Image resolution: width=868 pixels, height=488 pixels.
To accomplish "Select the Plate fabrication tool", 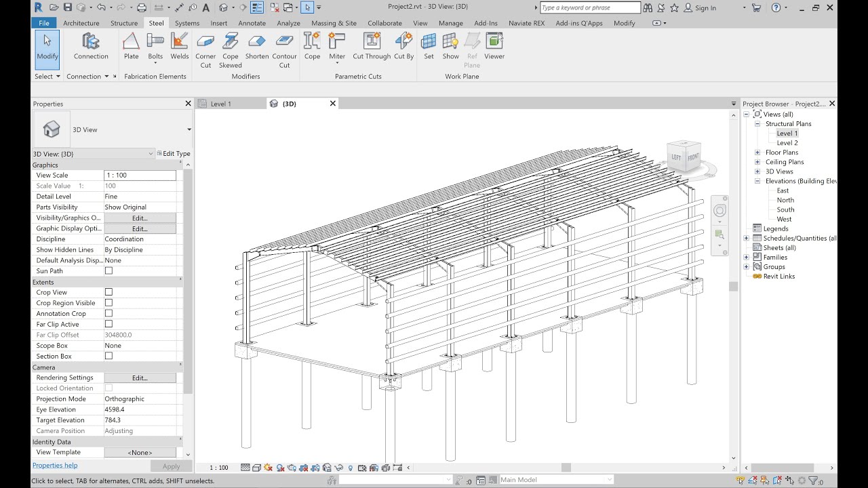I will click(x=131, y=46).
